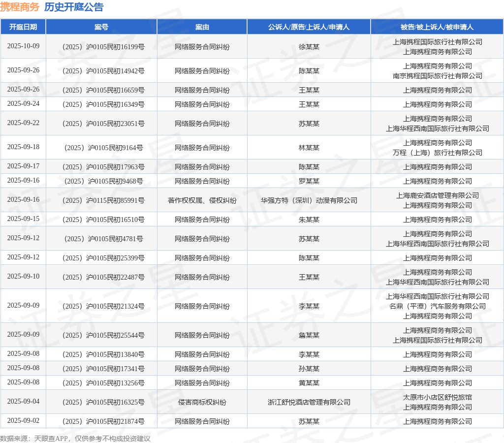Image resolution: width=504 pixels, height=443 pixels.
Task: Click case number 沪0105民初13840号
Action: pyautogui.click(x=103, y=354)
